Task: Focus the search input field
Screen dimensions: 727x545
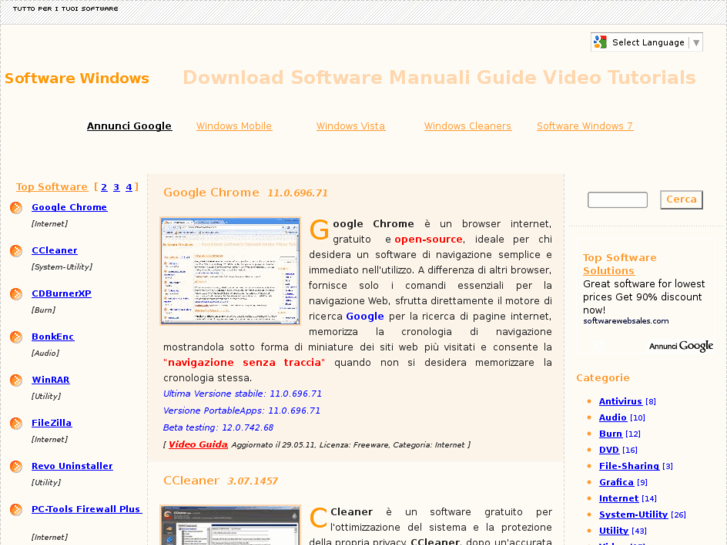Action: pos(618,200)
